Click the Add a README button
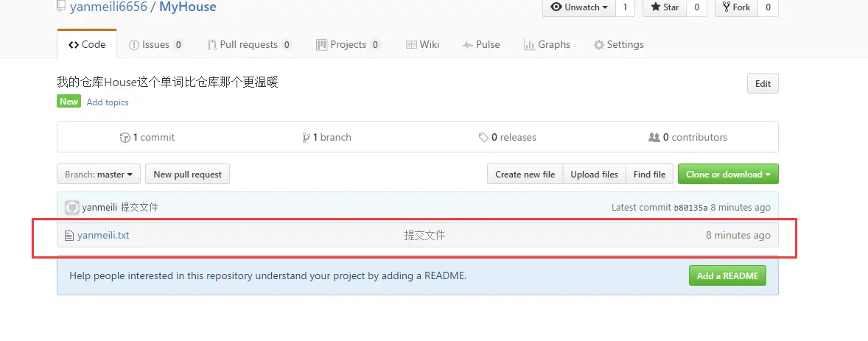The height and width of the screenshot is (341, 868). pyautogui.click(x=727, y=275)
